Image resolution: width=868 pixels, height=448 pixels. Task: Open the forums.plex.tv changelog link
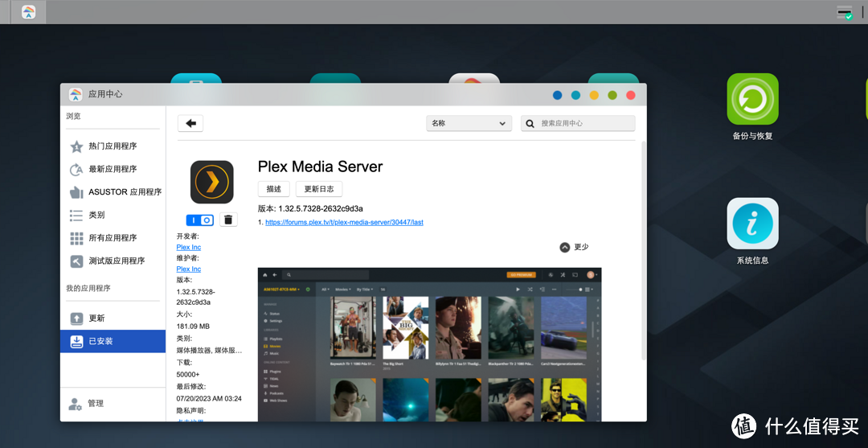344,222
